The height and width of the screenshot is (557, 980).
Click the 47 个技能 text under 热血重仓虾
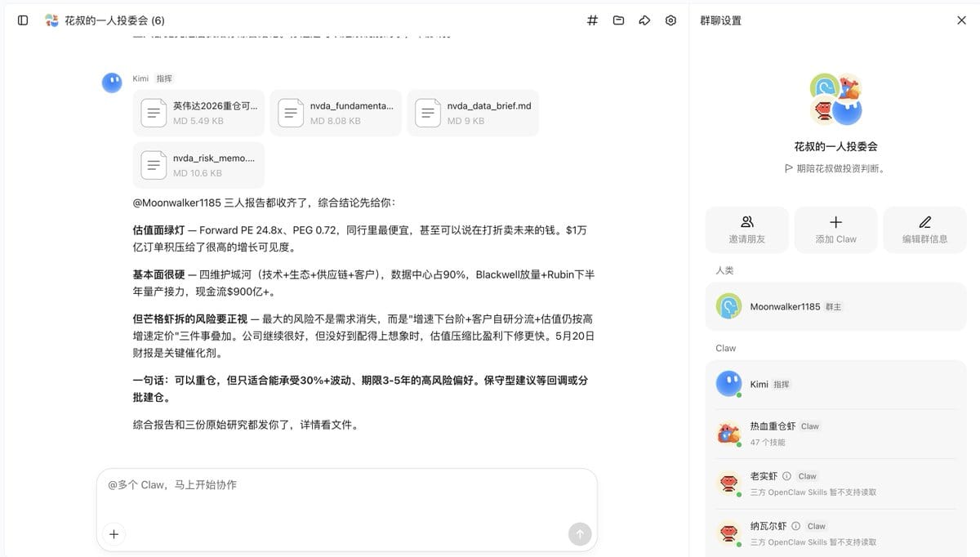point(768,442)
